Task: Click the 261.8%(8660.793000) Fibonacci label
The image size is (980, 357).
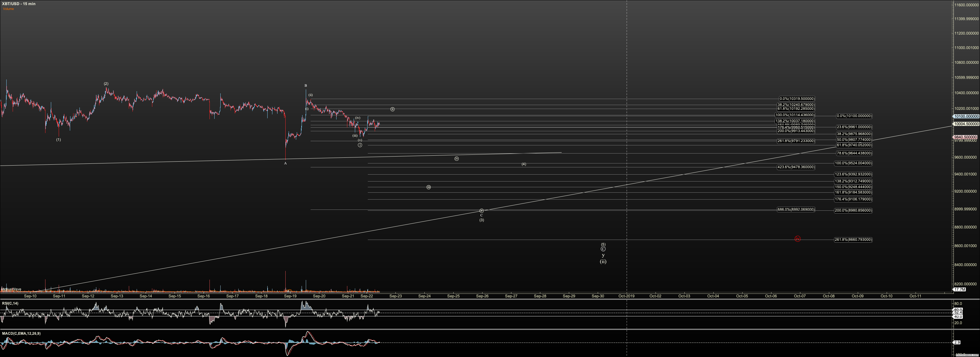Action: (853, 240)
